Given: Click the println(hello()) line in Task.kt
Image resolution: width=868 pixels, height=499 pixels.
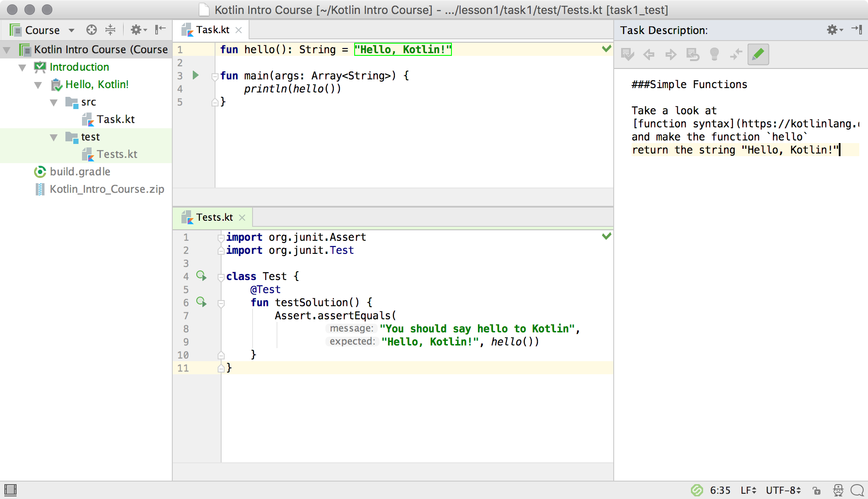Looking at the screenshot, I should (292, 89).
